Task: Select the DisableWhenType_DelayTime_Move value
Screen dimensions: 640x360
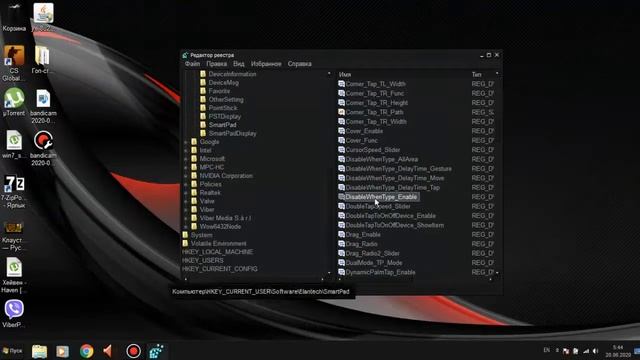Action: pos(395,178)
